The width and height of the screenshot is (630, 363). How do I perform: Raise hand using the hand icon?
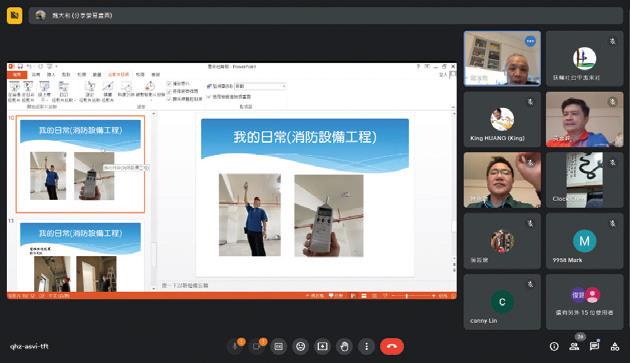pos(344,346)
